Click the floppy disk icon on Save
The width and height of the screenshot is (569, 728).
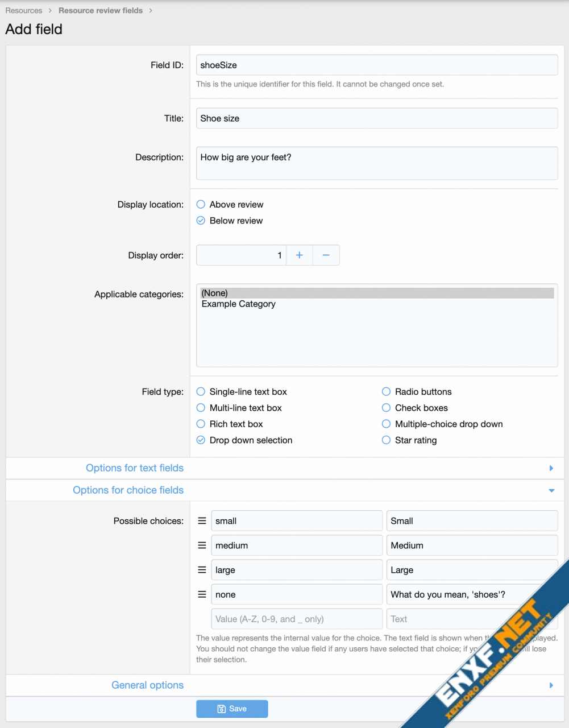(221, 708)
